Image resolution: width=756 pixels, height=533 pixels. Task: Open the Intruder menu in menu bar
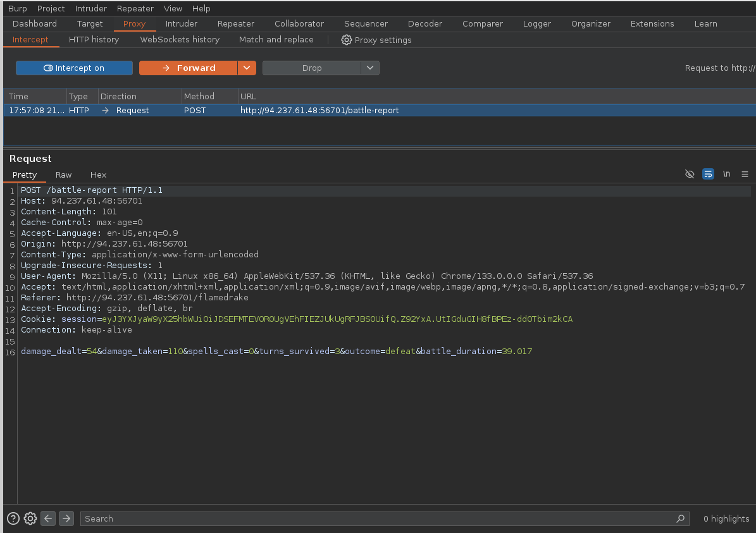click(90, 8)
